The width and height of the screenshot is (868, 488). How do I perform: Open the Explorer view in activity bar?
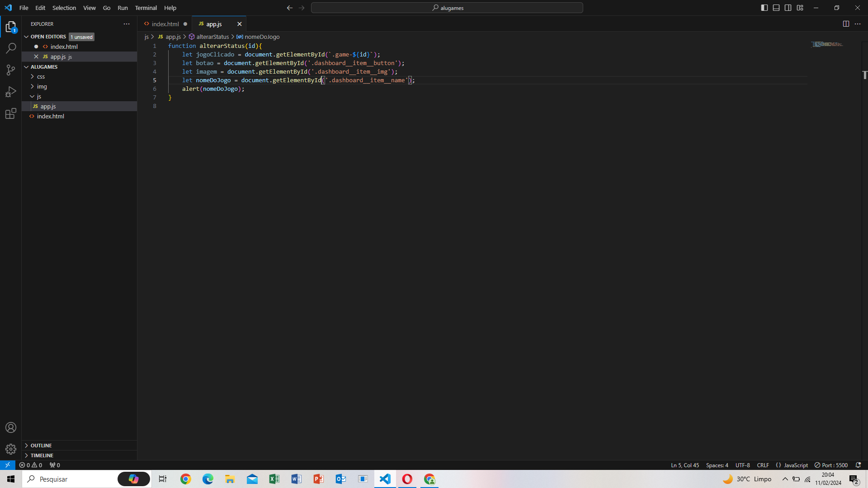(11, 27)
